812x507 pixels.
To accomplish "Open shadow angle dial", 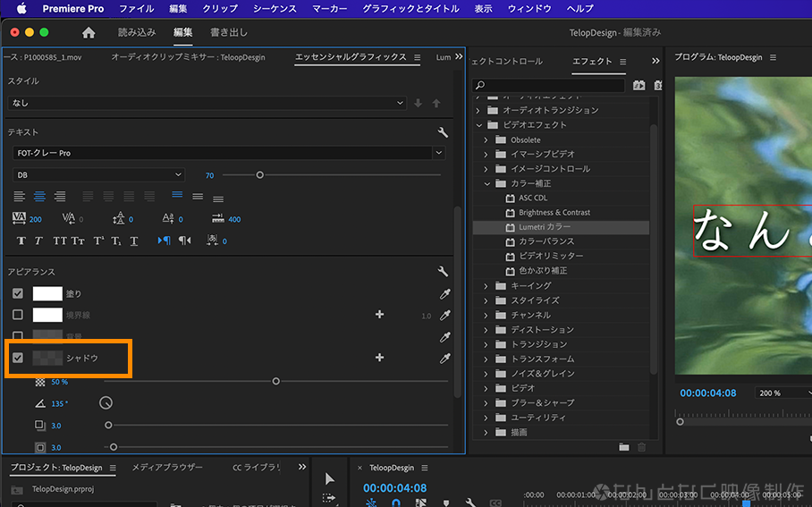I will (106, 403).
